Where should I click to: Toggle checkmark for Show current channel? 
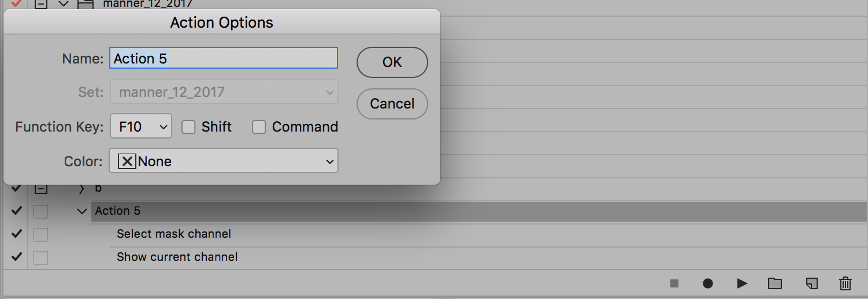pyautogui.click(x=17, y=257)
